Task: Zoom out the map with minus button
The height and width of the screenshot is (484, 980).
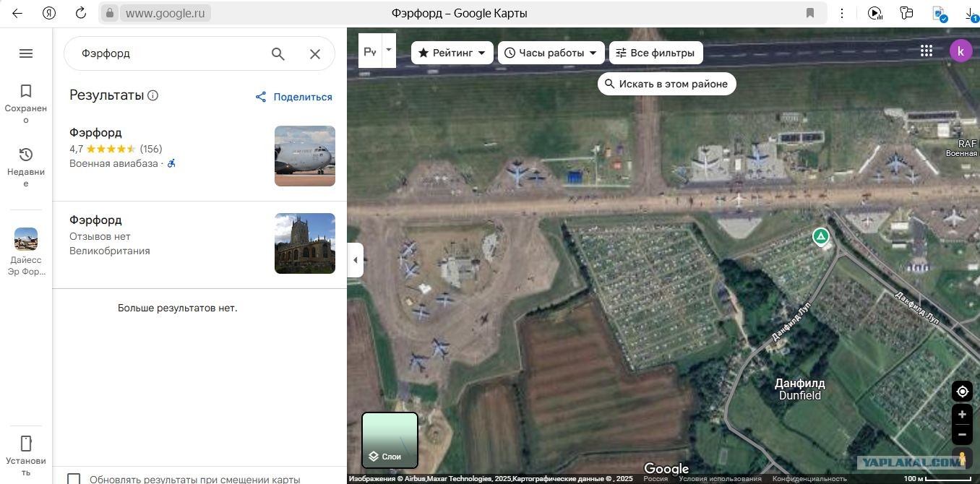Action: point(962,435)
